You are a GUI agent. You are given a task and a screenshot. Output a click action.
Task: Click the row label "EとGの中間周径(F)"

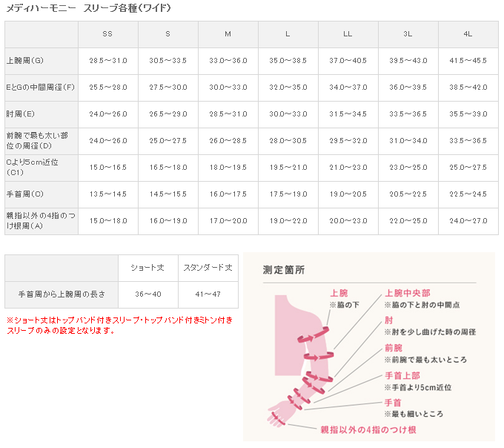[41, 88]
